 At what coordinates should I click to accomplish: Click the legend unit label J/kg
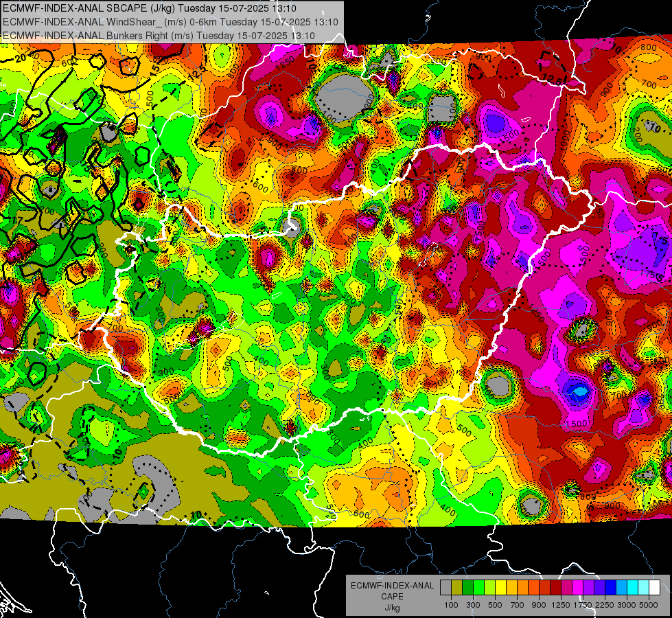(392, 608)
